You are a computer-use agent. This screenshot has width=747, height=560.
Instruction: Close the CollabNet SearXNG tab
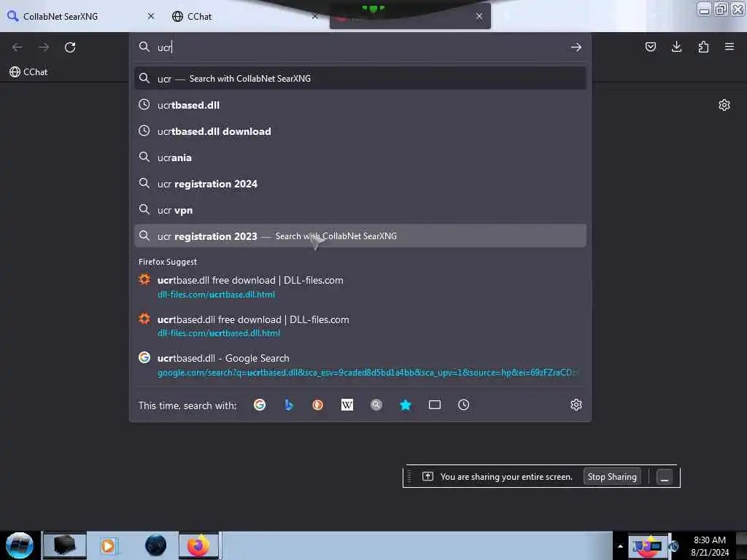[x=151, y=16]
